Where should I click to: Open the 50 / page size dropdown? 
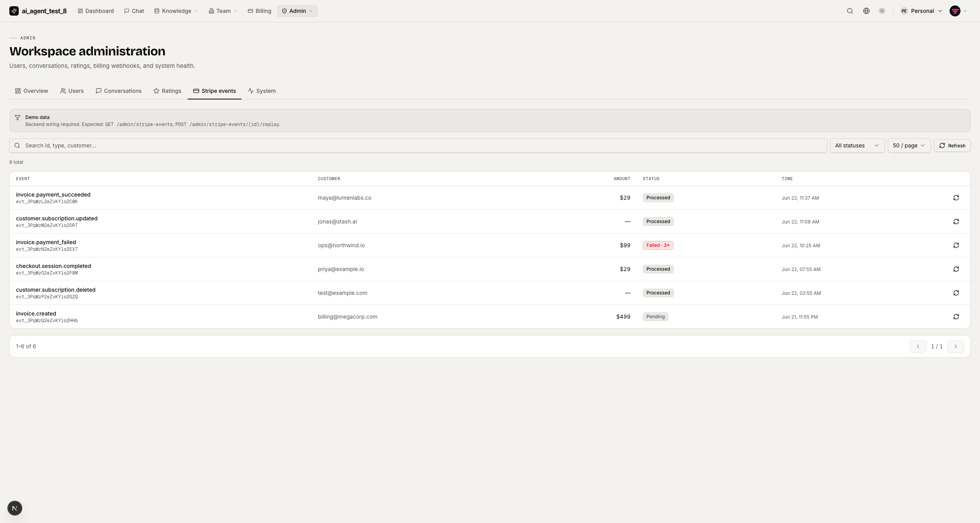pos(909,145)
